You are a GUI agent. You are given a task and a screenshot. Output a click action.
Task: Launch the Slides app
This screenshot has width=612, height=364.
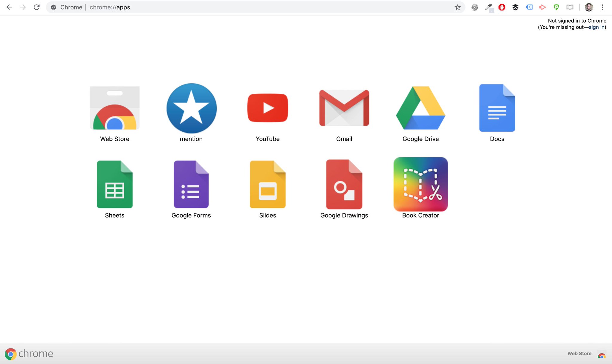click(x=268, y=184)
